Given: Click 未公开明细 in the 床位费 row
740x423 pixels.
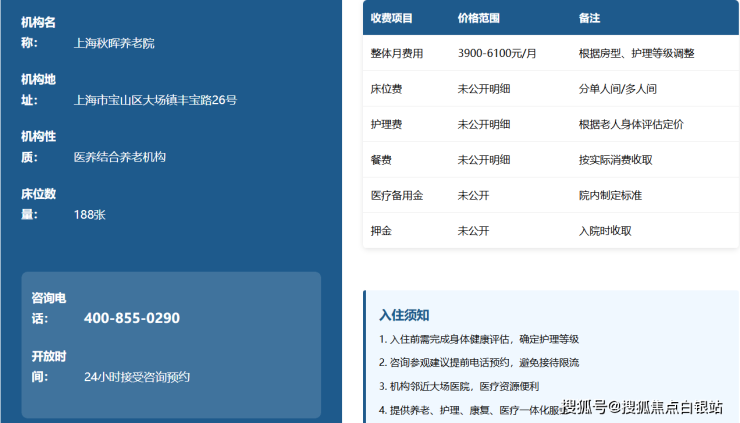Looking at the screenshot, I should (x=484, y=89).
